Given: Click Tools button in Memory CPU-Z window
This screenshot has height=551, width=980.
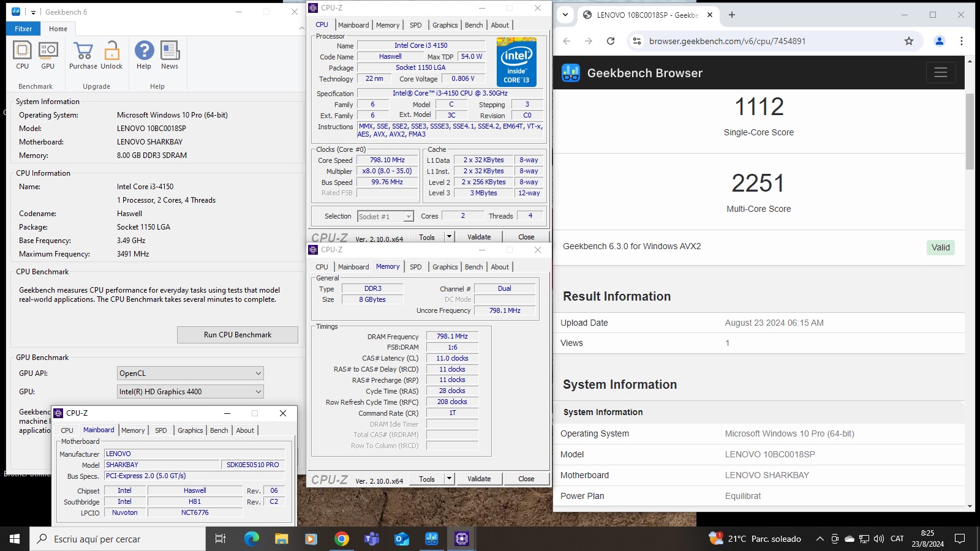Looking at the screenshot, I should point(427,479).
